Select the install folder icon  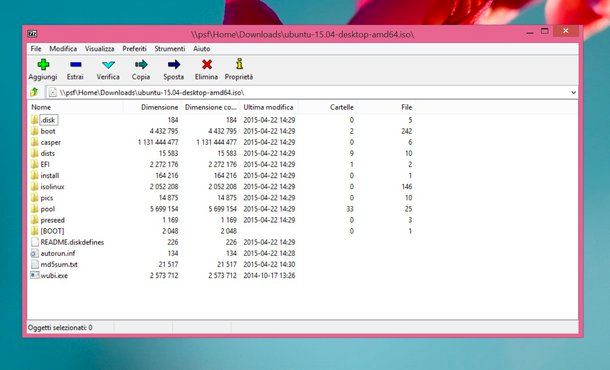(35, 175)
